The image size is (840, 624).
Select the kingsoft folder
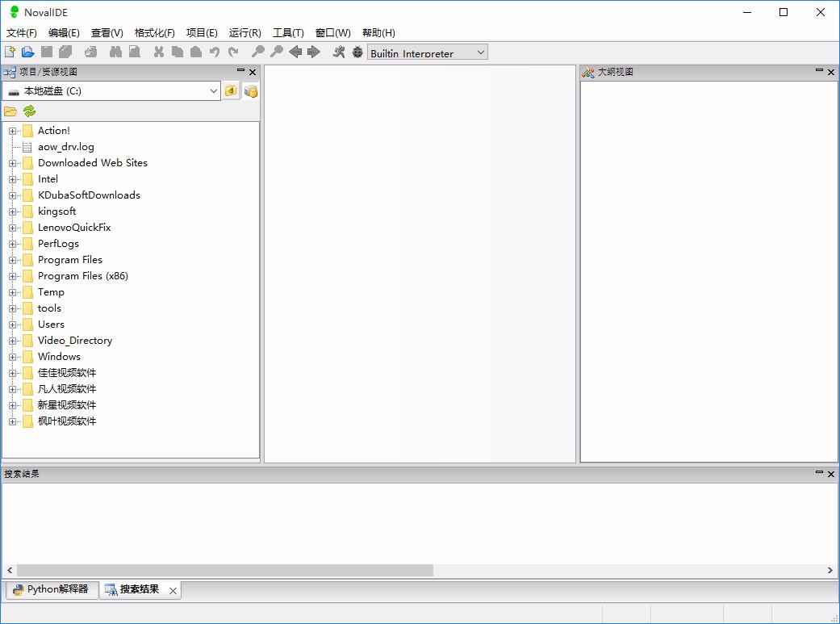coord(56,211)
